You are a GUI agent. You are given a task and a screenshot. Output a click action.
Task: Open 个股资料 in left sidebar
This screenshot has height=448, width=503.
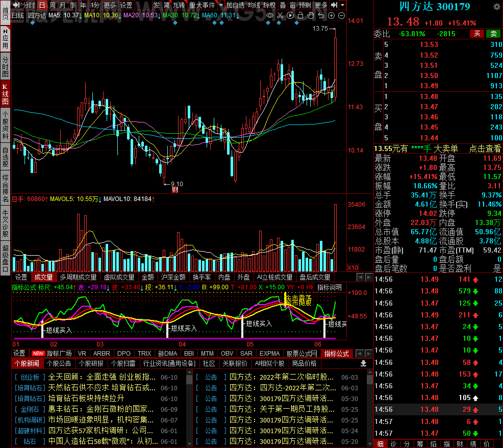5,126
